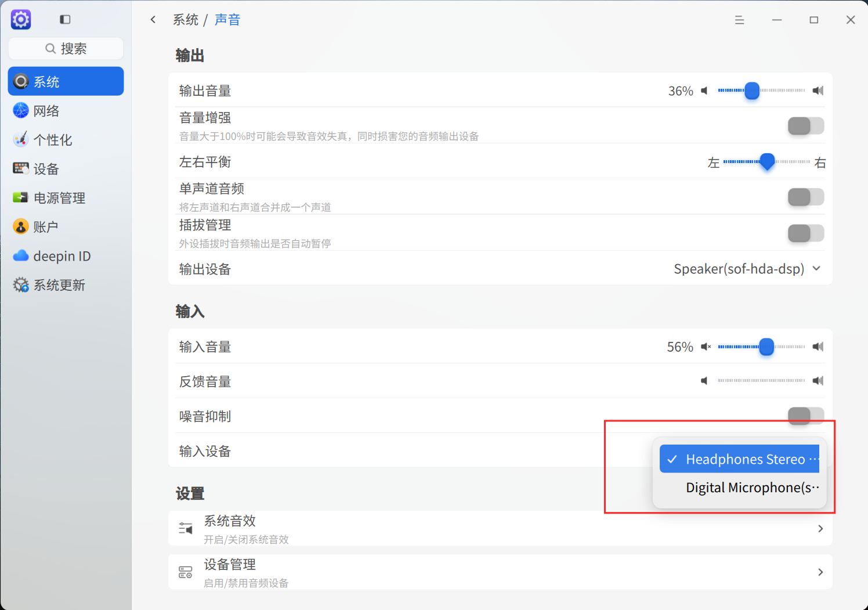The height and width of the screenshot is (610, 868).
Task: Toggle 音量增强 volume boost switch
Action: [x=806, y=126]
